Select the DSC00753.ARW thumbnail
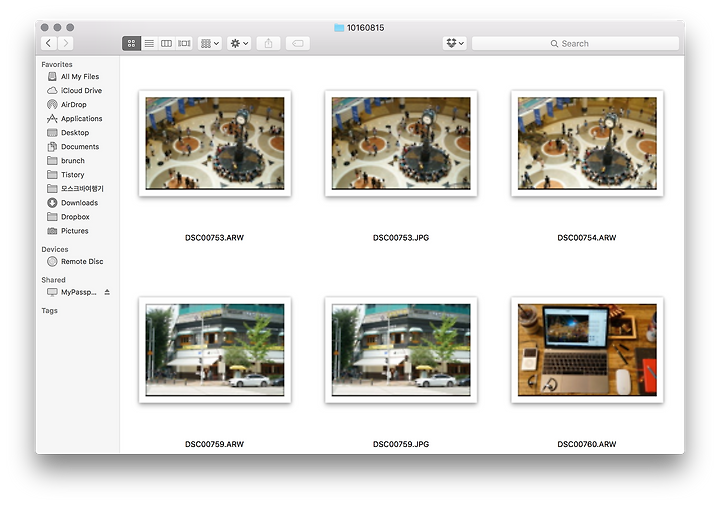Image resolution: width=720 pixels, height=505 pixels. click(x=215, y=143)
